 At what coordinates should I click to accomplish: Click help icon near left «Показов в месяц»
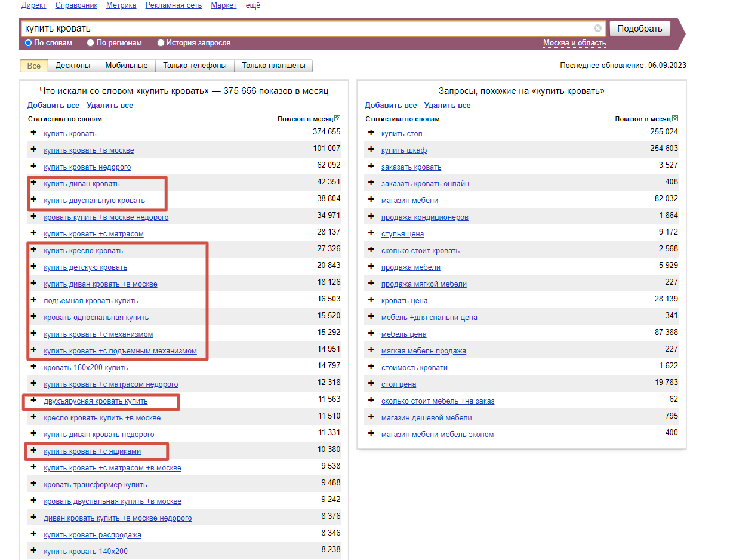point(337,119)
